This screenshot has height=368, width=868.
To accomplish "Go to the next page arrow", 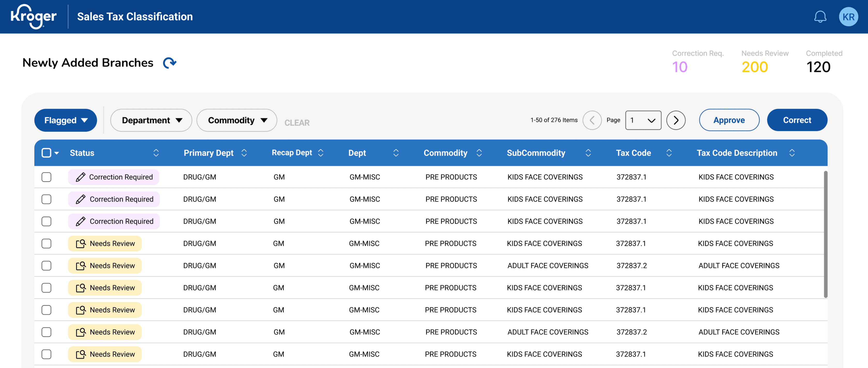I will click(x=676, y=120).
